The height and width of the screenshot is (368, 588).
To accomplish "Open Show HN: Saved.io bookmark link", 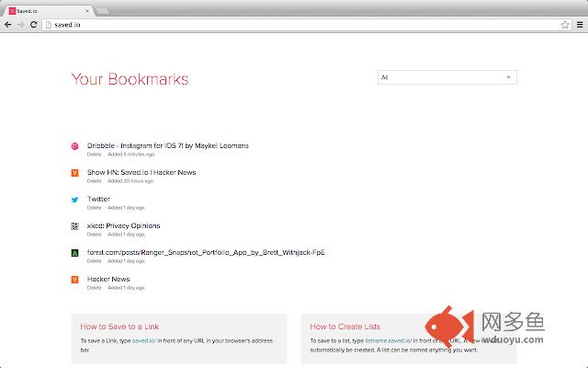I will (141, 172).
